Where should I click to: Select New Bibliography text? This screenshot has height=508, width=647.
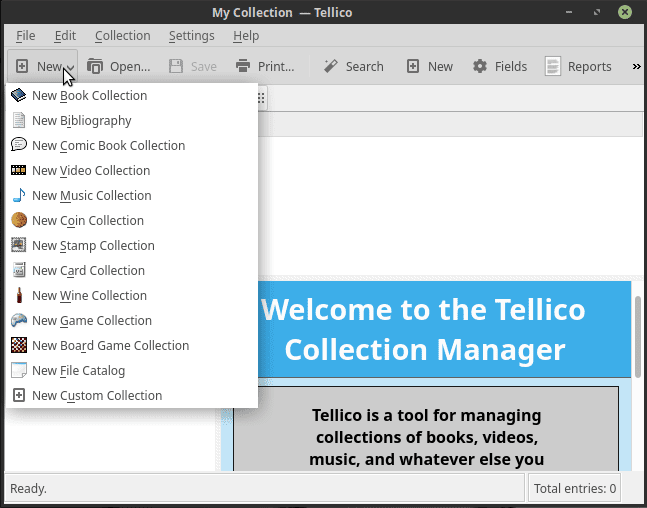click(x=82, y=121)
